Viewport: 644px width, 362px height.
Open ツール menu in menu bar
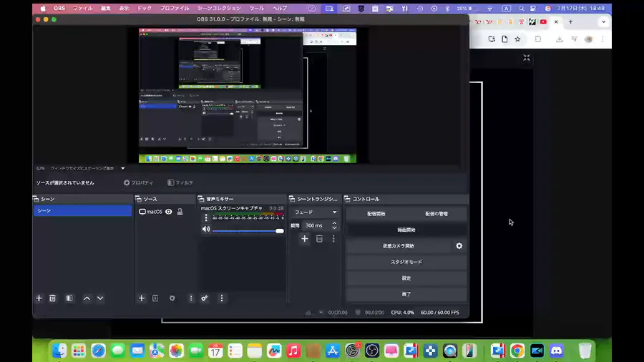pyautogui.click(x=256, y=8)
